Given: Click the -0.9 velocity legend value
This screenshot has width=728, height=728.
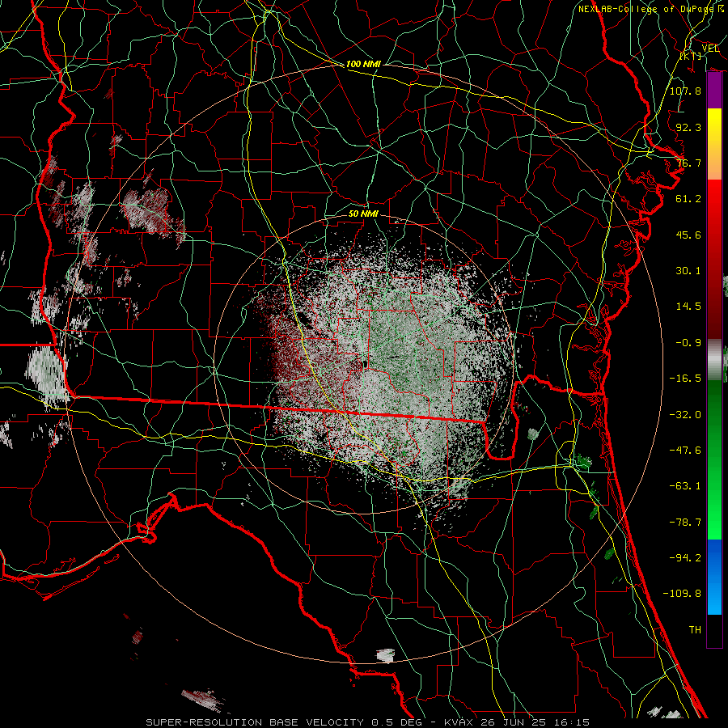Looking at the screenshot, I should click(x=688, y=343).
